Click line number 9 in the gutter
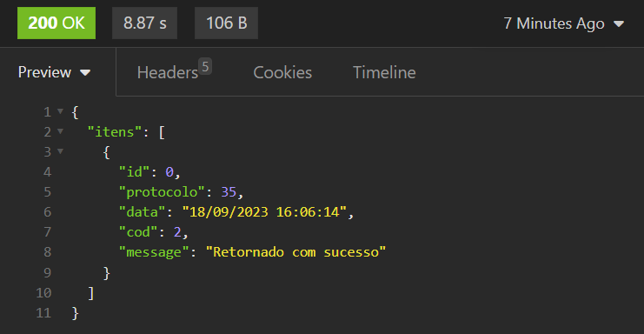The image size is (644, 334). pyautogui.click(x=47, y=273)
